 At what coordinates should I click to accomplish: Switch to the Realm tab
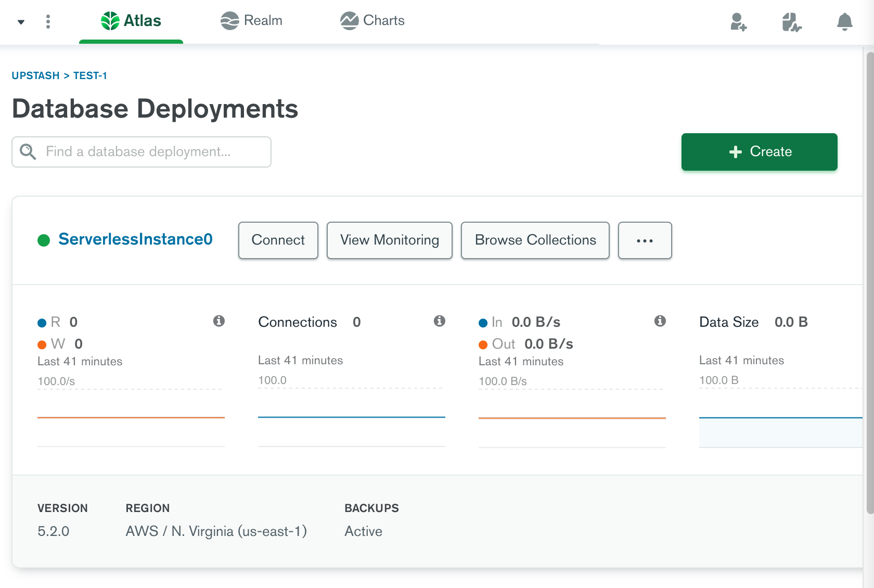(251, 21)
